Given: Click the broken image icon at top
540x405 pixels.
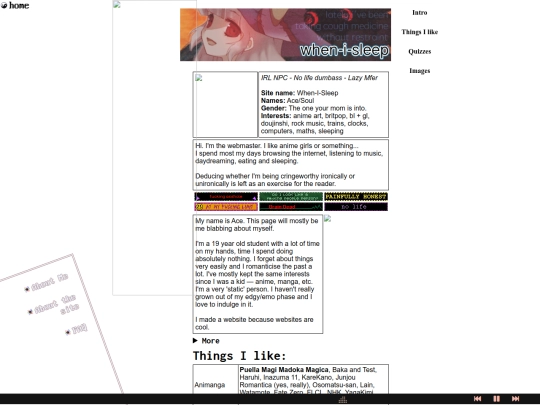Looking at the screenshot, I should 117,4.
